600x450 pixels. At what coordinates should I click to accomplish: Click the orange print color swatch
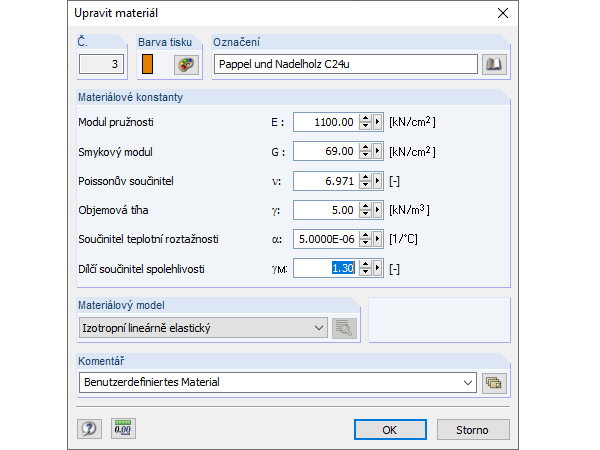148,65
